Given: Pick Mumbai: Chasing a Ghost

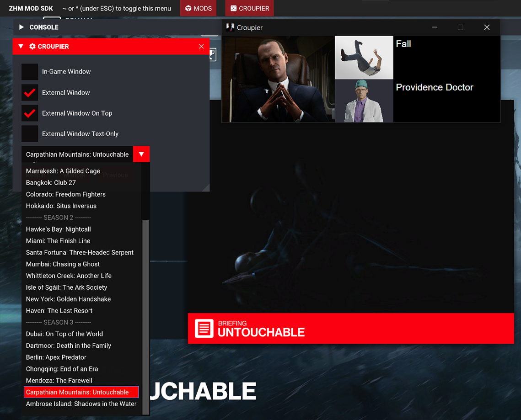Looking at the screenshot, I should tap(63, 264).
